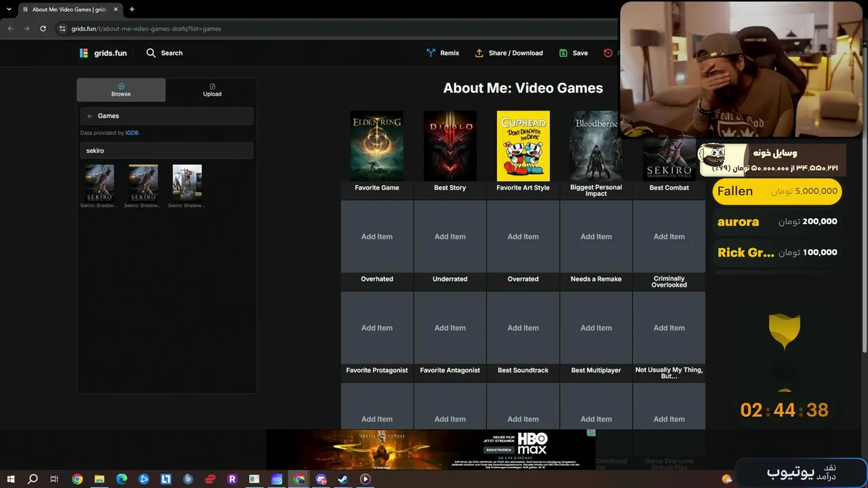
Task: Add an item to Needs a Remake cell
Action: click(x=596, y=237)
